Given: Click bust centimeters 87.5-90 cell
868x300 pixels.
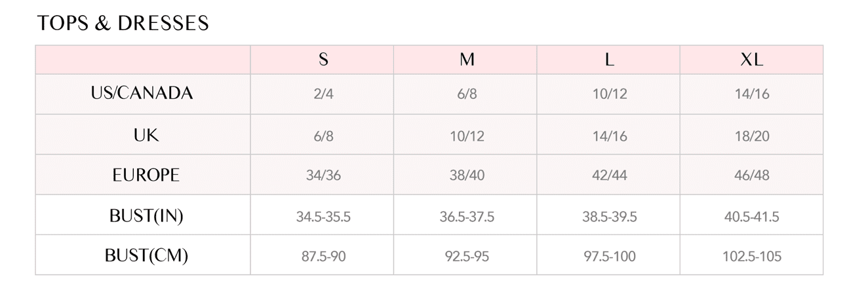Looking at the screenshot, I should coord(323,256).
